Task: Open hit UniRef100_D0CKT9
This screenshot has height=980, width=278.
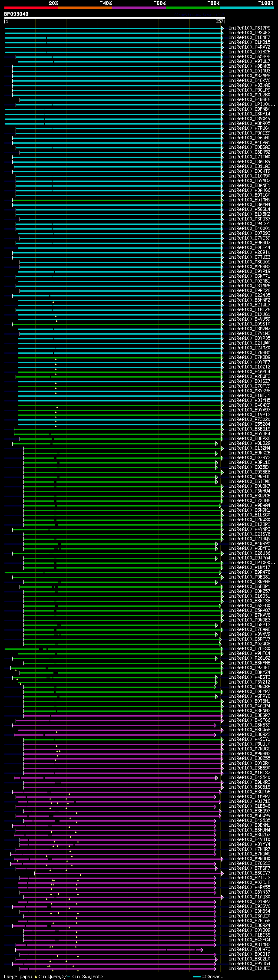Action: pos(249,171)
